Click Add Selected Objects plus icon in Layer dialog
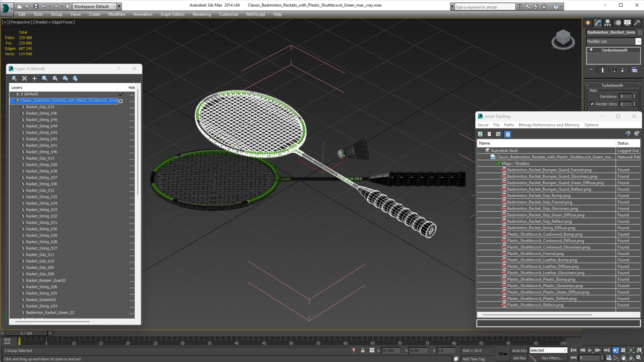The width and height of the screenshot is (644, 362). pos(35,78)
